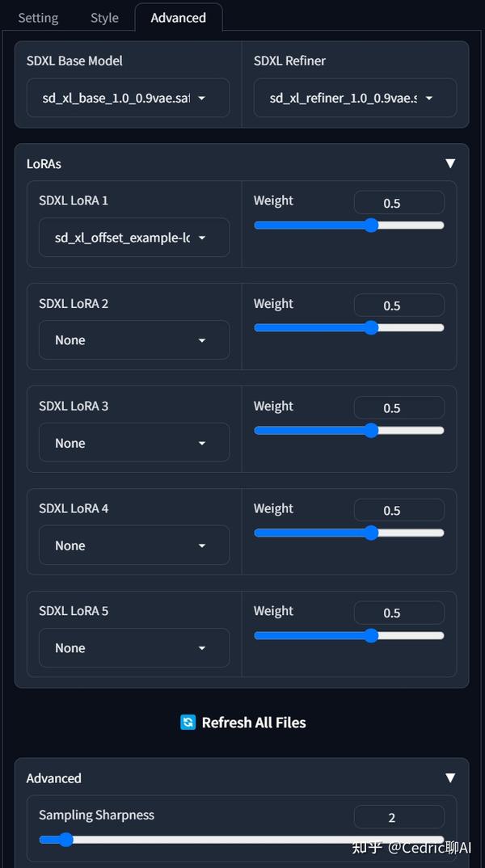Open the SDXL Base Model dropdown
The width and height of the screenshot is (485, 868).
pyautogui.click(x=128, y=99)
